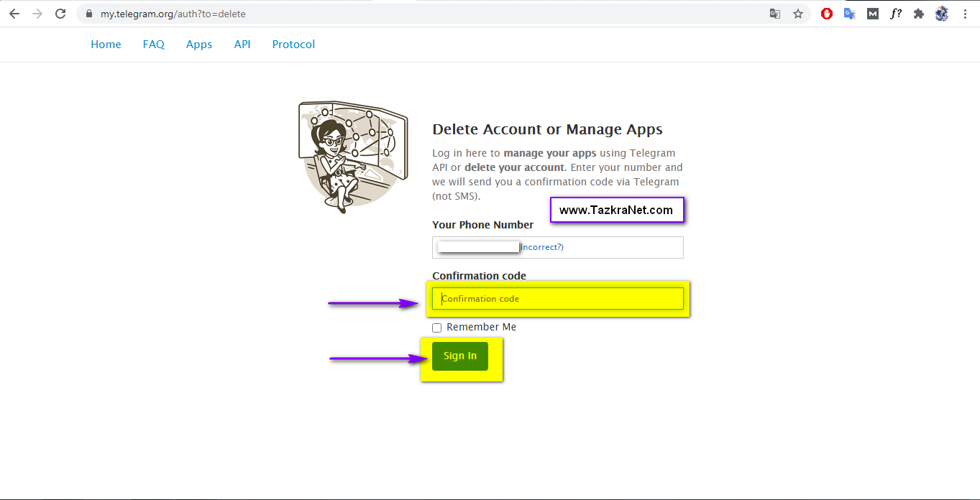980x500 pixels.
Task: Bookmark this page with the star icon
Action: [797, 14]
